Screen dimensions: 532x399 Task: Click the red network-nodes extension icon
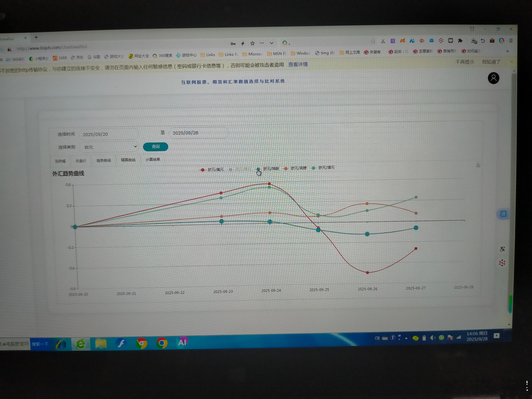point(441,41)
